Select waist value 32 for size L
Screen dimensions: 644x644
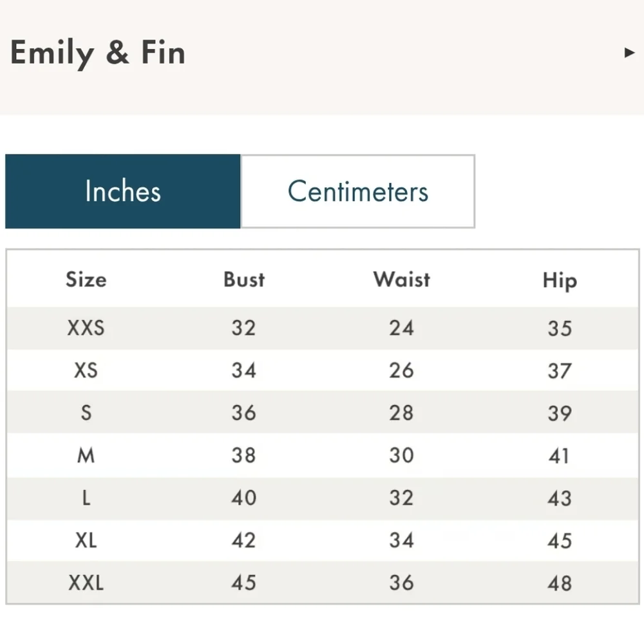[401, 498]
